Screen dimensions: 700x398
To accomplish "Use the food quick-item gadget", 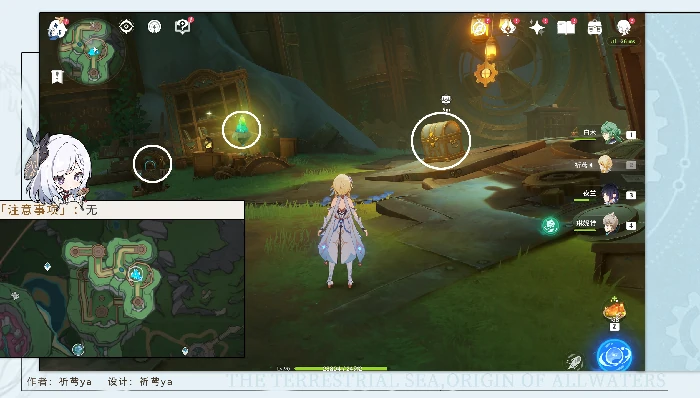I will 614,311.
